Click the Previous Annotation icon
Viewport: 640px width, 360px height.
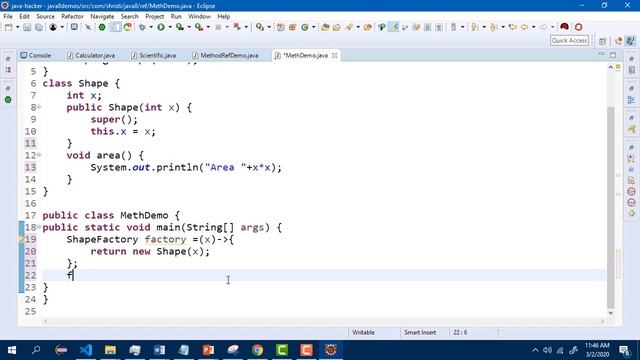493,27
